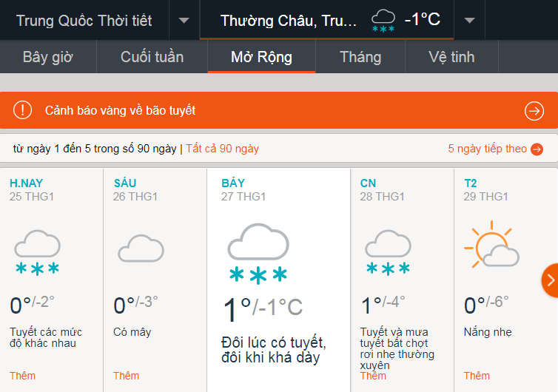This screenshot has height=392, width=558.
Task: Click the yellow warning exclamation icon
Action: (x=23, y=111)
